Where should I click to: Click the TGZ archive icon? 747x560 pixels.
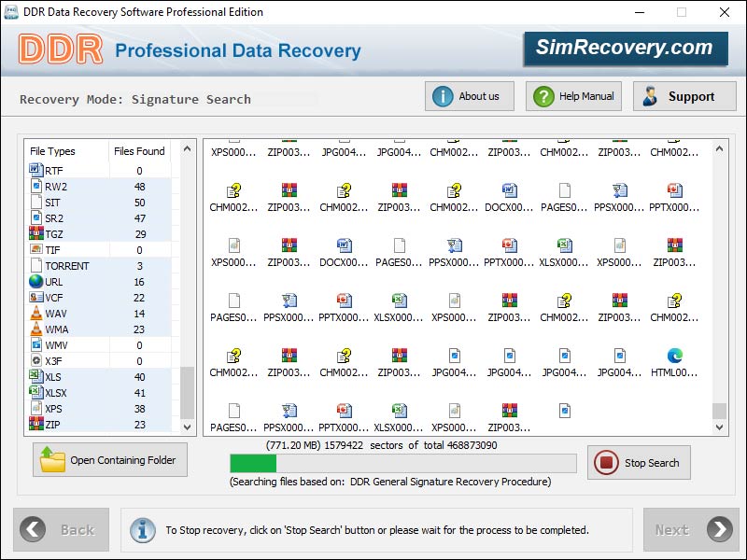[x=36, y=233]
